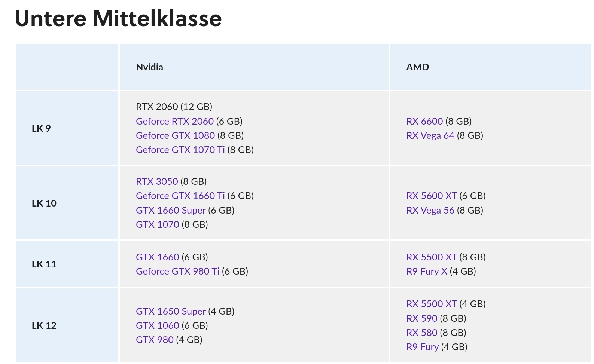Open the RX Vega 64 link
This screenshot has width=594, height=364.
point(430,135)
